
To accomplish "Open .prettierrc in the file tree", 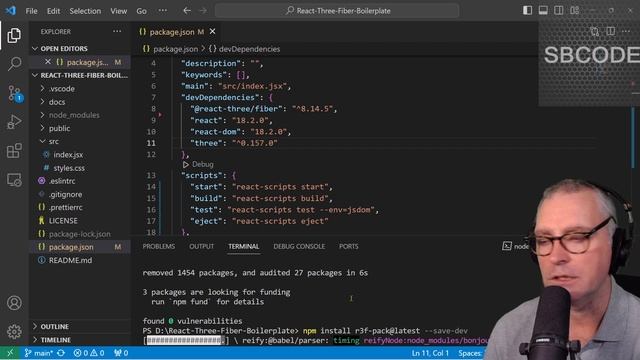I will click(x=80, y=207).
